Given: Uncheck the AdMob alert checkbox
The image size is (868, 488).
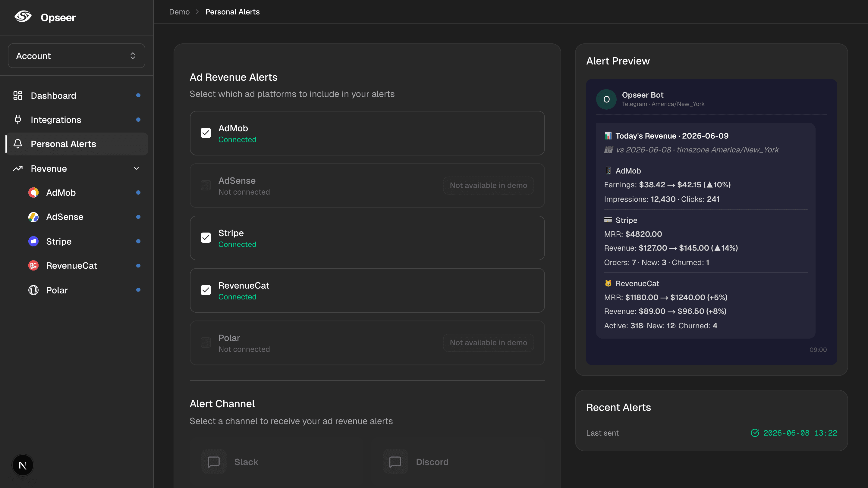Looking at the screenshot, I should (x=206, y=133).
